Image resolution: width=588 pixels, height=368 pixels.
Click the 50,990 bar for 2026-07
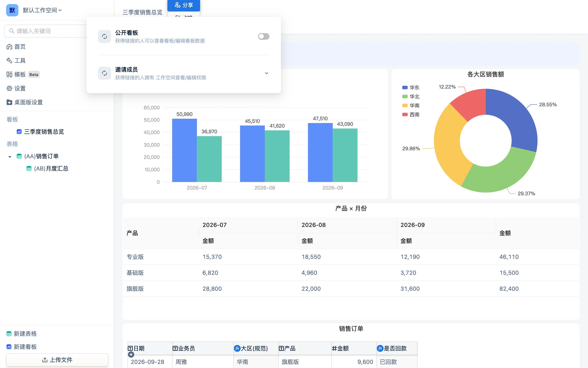click(184, 150)
